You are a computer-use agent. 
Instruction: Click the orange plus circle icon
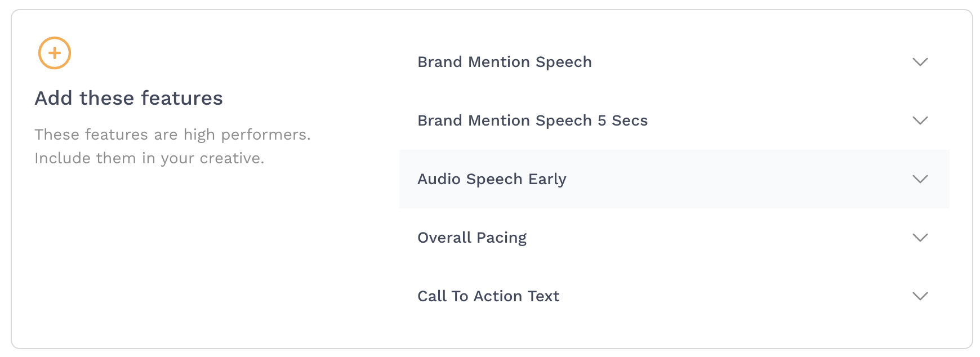(x=55, y=53)
